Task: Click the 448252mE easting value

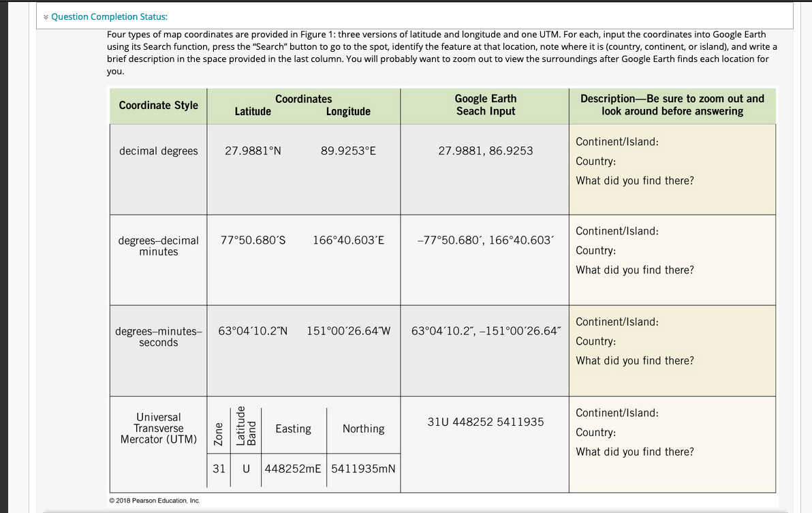Action: (x=293, y=469)
